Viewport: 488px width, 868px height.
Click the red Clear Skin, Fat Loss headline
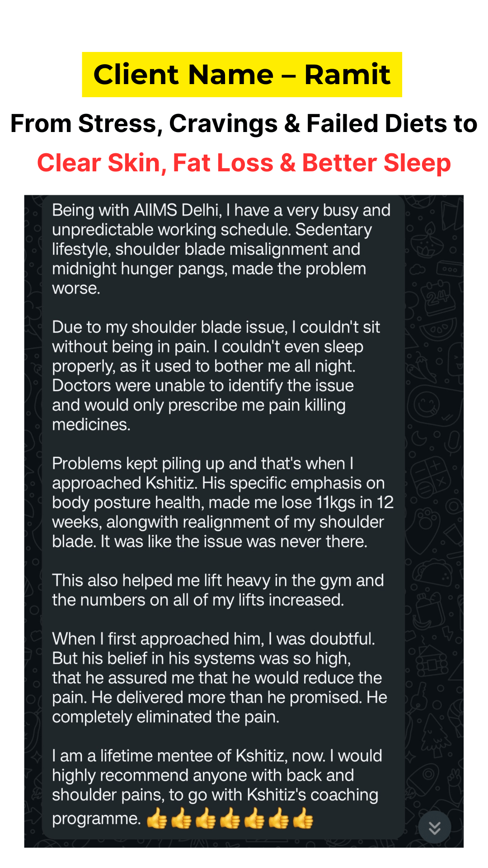pyautogui.click(x=244, y=163)
